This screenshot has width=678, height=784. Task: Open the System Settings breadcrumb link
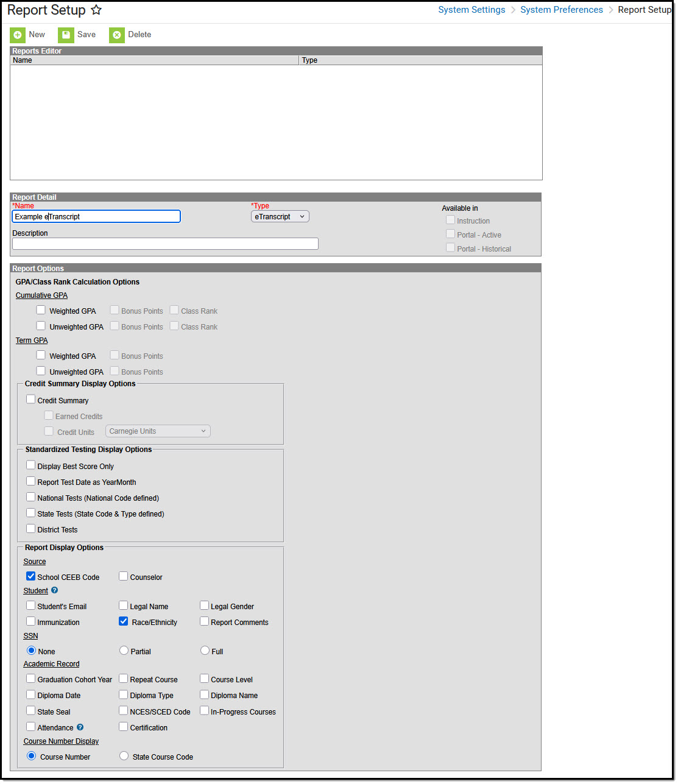tap(471, 10)
